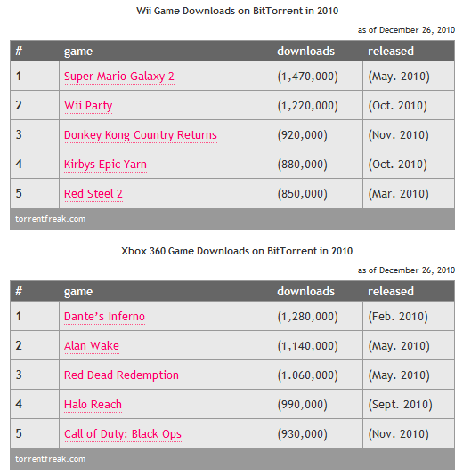Image resolution: width=463 pixels, height=476 pixels.
Task: Click the Sept. 2010 release cell
Action: coord(409,404)
